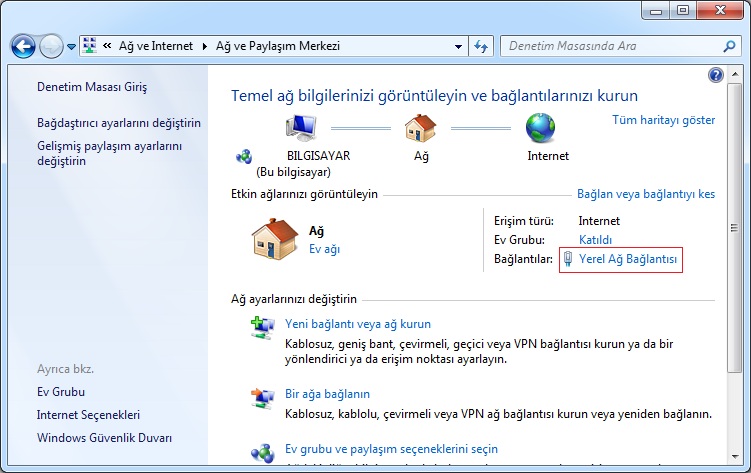Screen dimensions: 751x473
Task: Open Yerel Ağ Bağlantısı connection link
Action: (x=628, y=259)
